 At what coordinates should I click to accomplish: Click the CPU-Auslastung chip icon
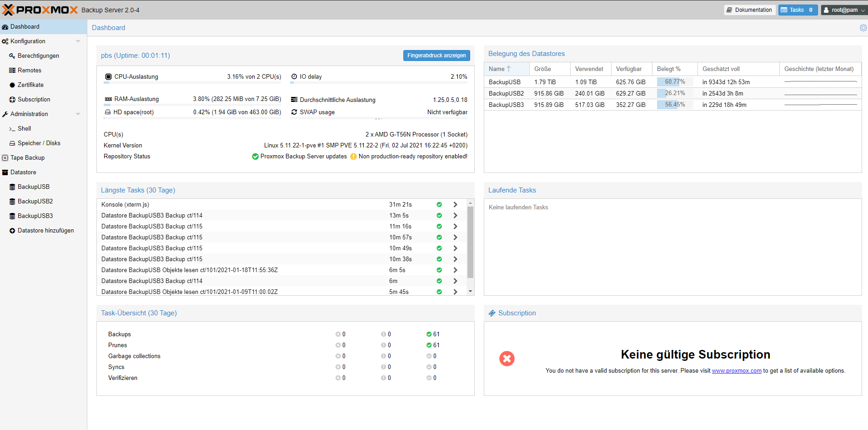pos(108,76)
